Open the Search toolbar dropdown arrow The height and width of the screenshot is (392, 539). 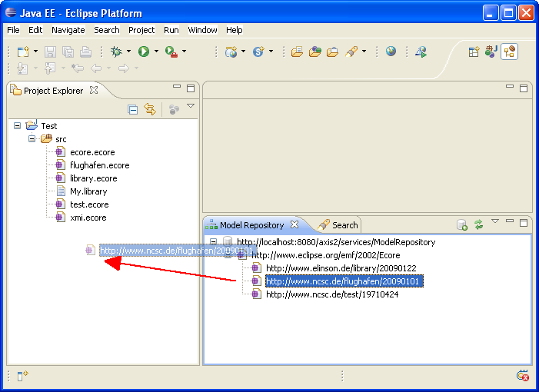(364, 51)
